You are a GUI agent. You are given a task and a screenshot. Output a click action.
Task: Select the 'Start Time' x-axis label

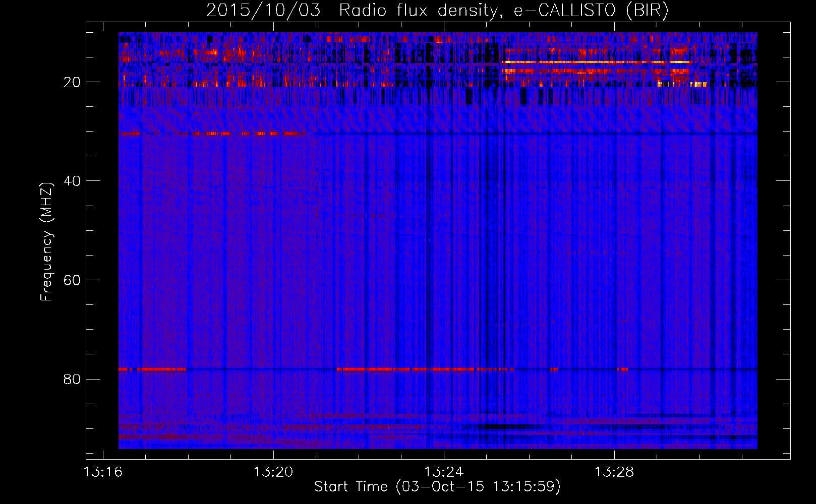point(351,486)
